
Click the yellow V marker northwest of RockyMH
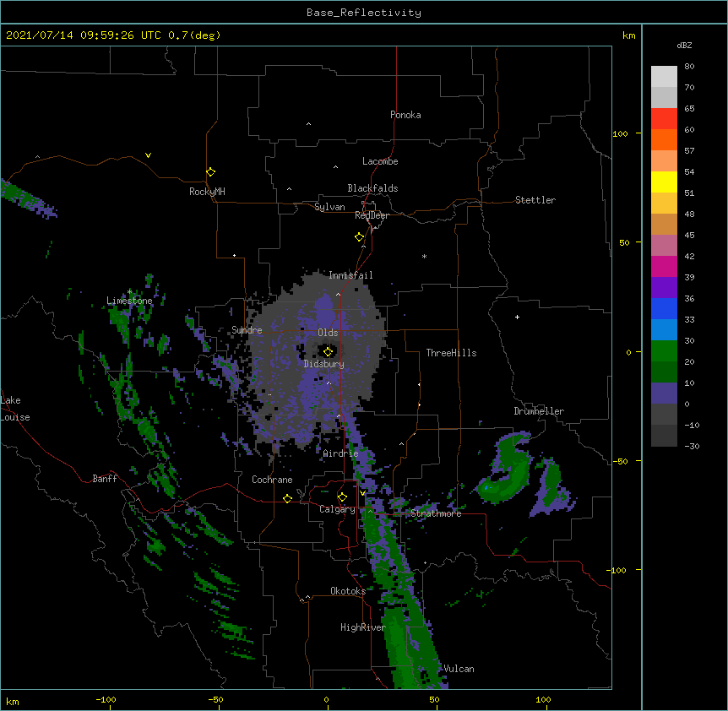(x=148, y=155)
